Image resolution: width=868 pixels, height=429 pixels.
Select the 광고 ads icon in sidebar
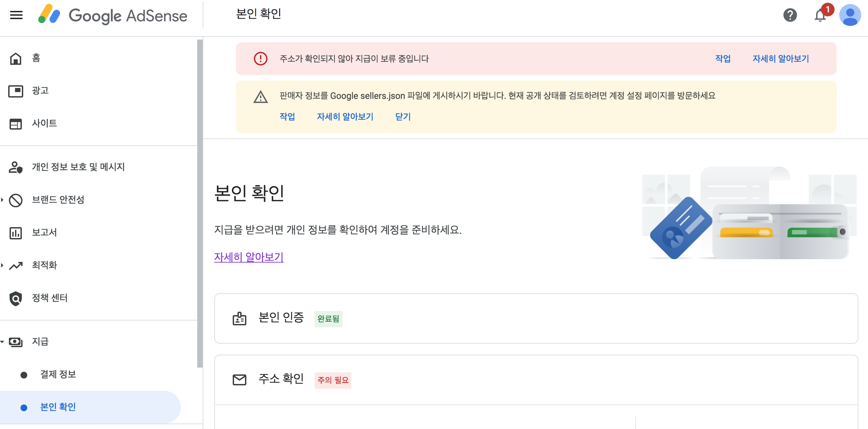15,91
